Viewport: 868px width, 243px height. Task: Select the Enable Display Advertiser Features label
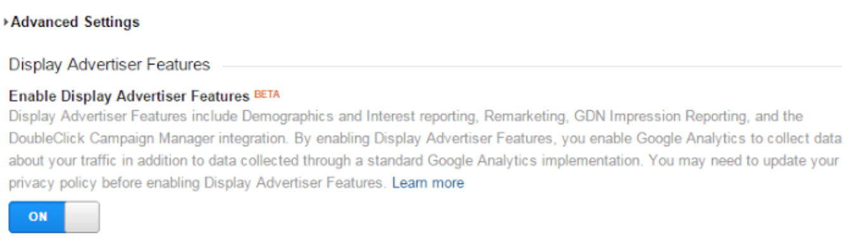[x=130, y=97]
